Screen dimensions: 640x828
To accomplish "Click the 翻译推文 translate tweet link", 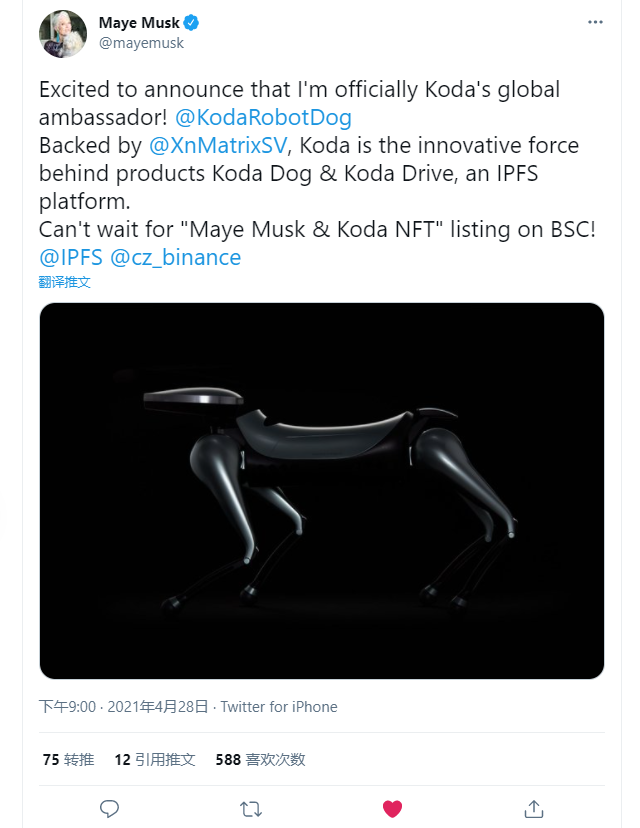I will click(x=64, y=282).
